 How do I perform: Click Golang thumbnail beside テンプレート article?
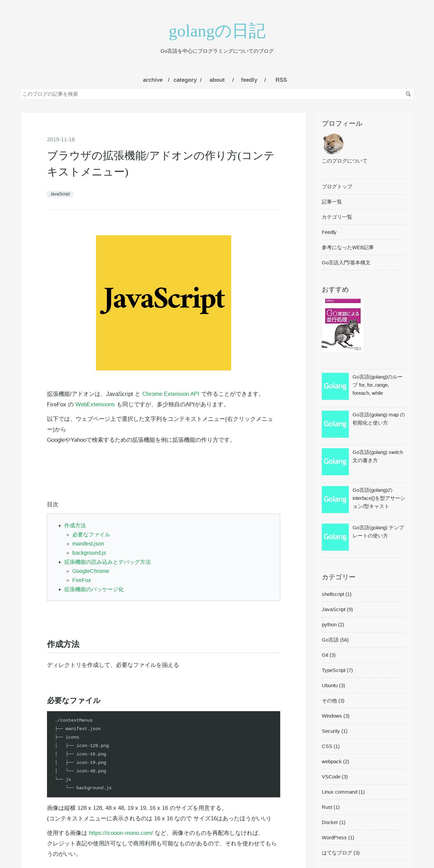335,537
